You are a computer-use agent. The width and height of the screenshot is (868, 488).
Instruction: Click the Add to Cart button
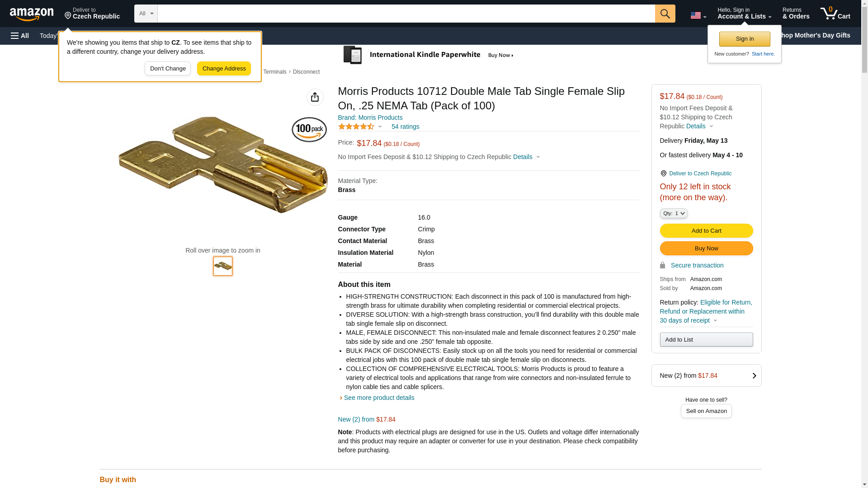(x=706, y=231)
